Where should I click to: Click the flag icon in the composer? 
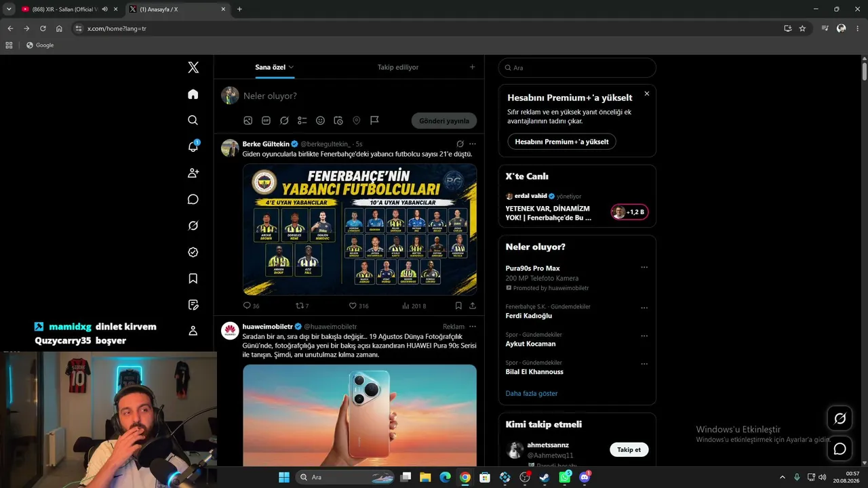tap(374, 121)
